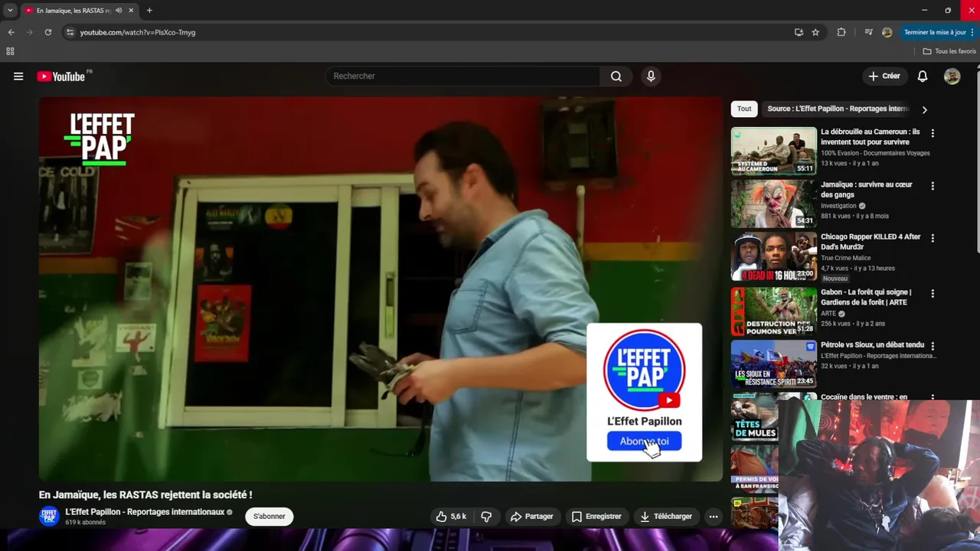Open Pétrole vs Sioux thumbnail
Image resolution: width=980 pixels, height=551 pixels.
[774, 364]
